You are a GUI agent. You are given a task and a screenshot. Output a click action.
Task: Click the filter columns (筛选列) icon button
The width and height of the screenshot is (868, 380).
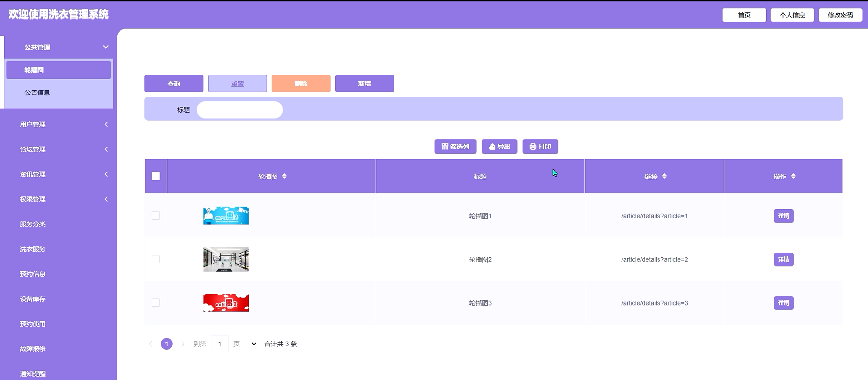(x=455, y=147)
